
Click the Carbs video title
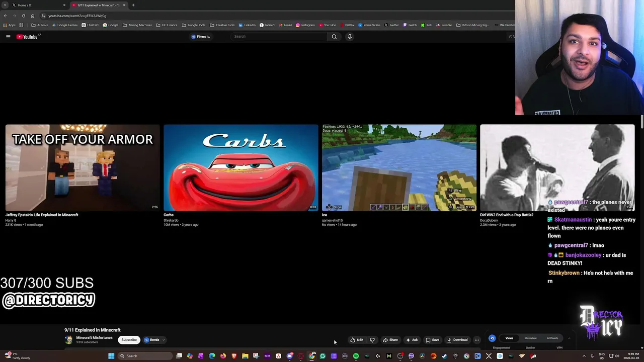pyautogui.click(x=169, y=215)
